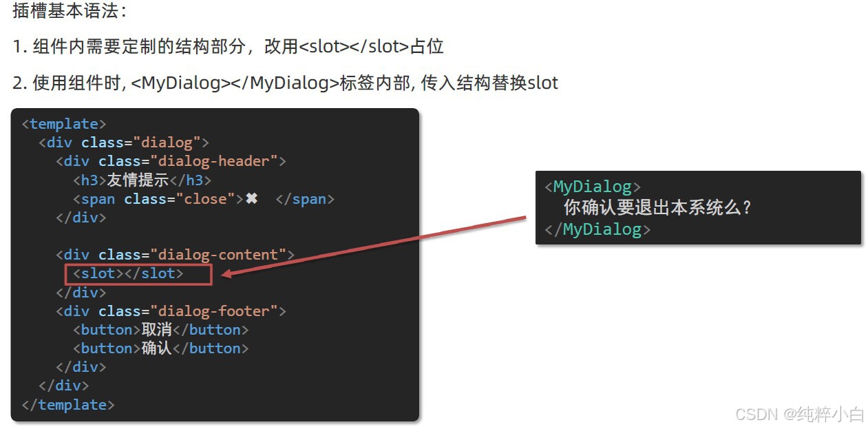
Task: Click the closing </template> tag line
Action: [x=68, y=404]
